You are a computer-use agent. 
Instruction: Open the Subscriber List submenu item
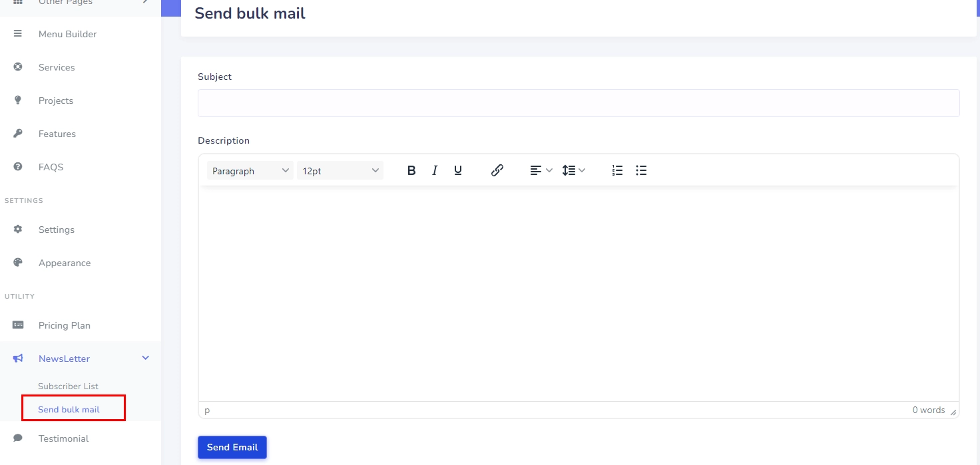click(x=68, y=387)
